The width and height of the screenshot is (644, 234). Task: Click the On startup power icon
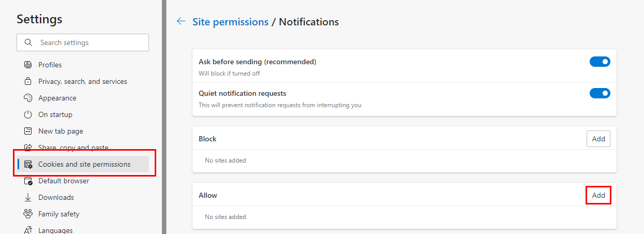[x=28, y=114]
